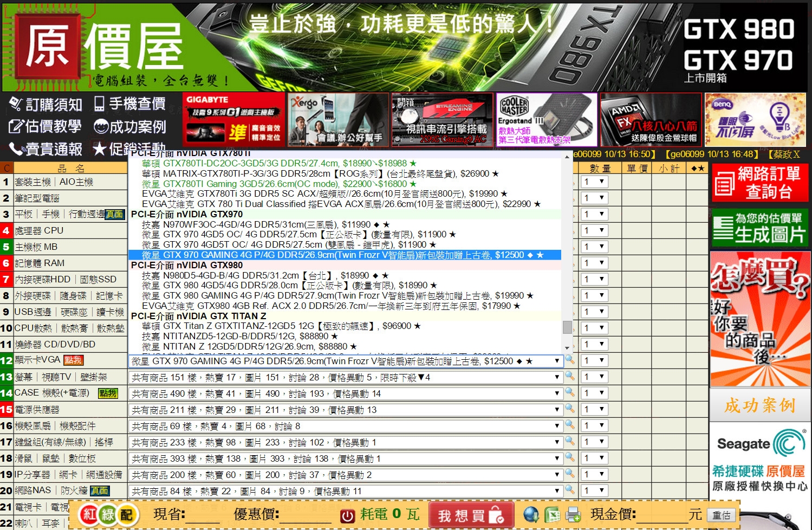Click the 重估 reset button
Screen dimensions: 812x530
[x=722, y=515]
